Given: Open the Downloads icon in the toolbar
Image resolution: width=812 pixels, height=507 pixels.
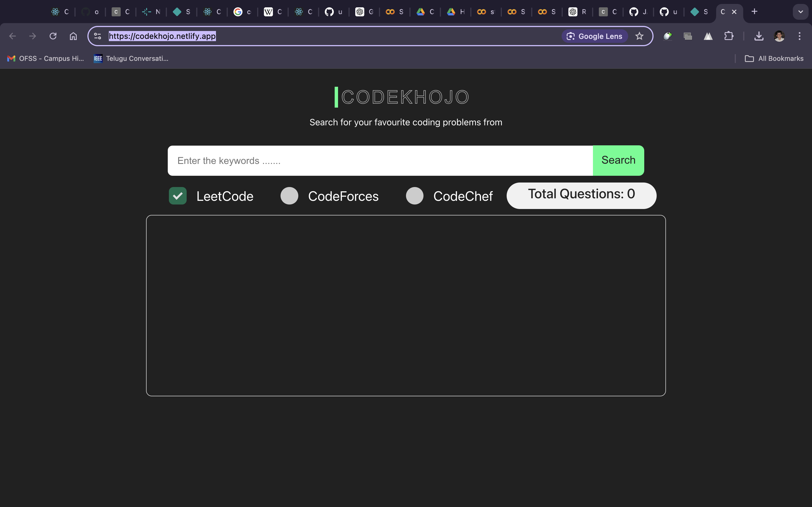Looking at the screenshot, I should (759, 36).
